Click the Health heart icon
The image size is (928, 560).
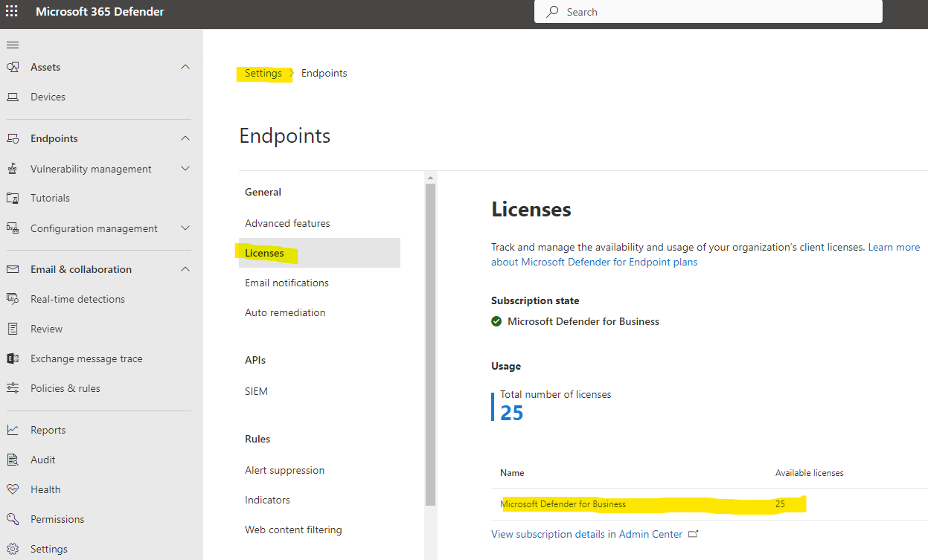coord(13,489)
